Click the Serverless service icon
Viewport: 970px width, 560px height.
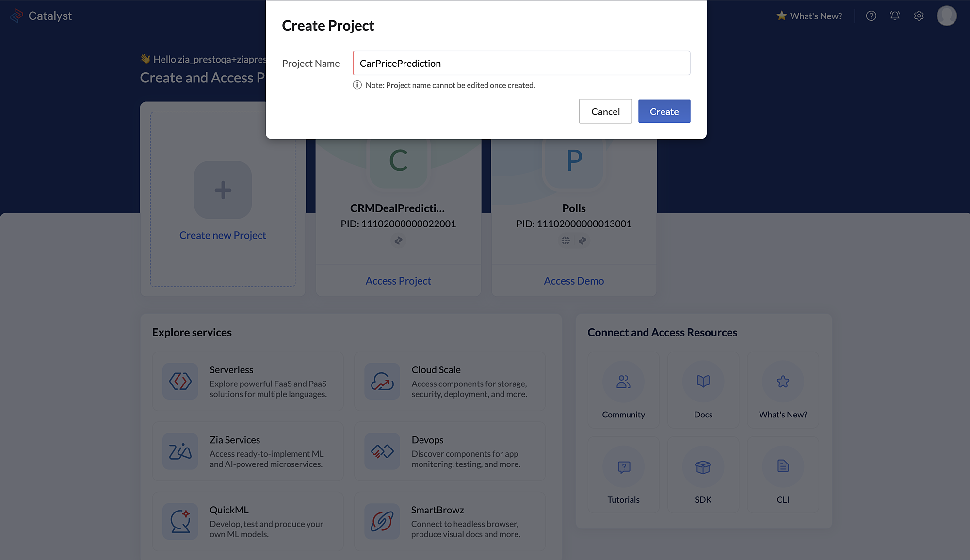point(180,381)
